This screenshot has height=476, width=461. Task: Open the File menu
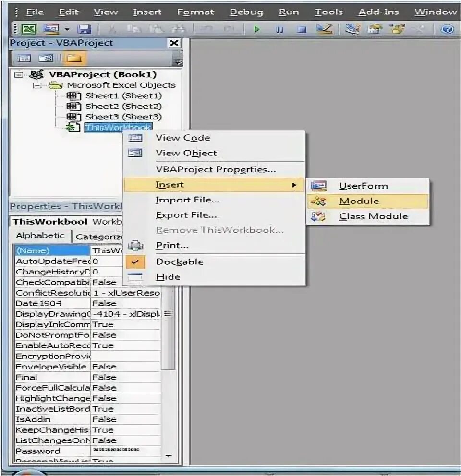(35, 12)
